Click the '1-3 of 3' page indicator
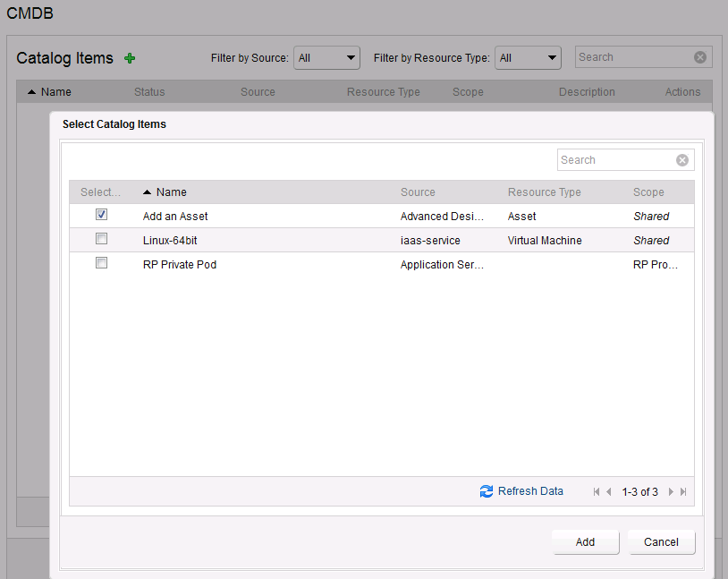 click(x=639, y=491)
